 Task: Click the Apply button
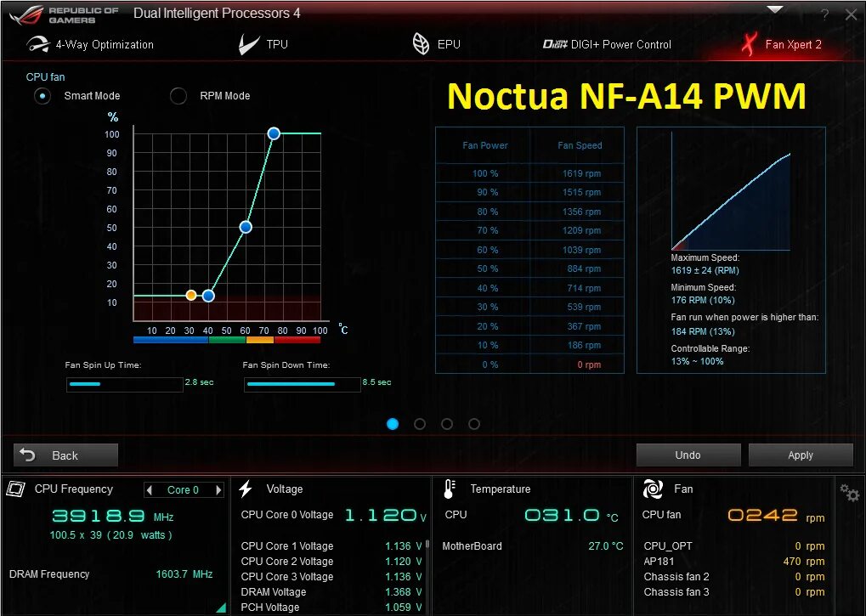click(x=801, y=455)
